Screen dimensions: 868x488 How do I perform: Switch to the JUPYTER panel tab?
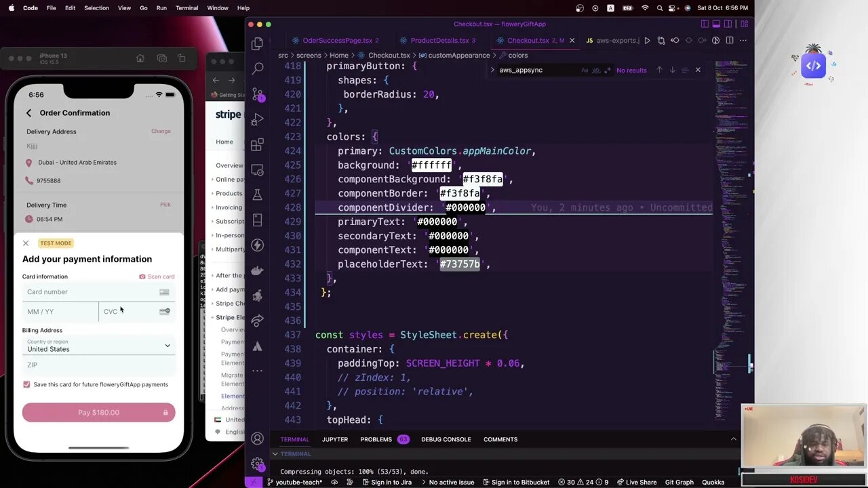click(x=334, y=439)
